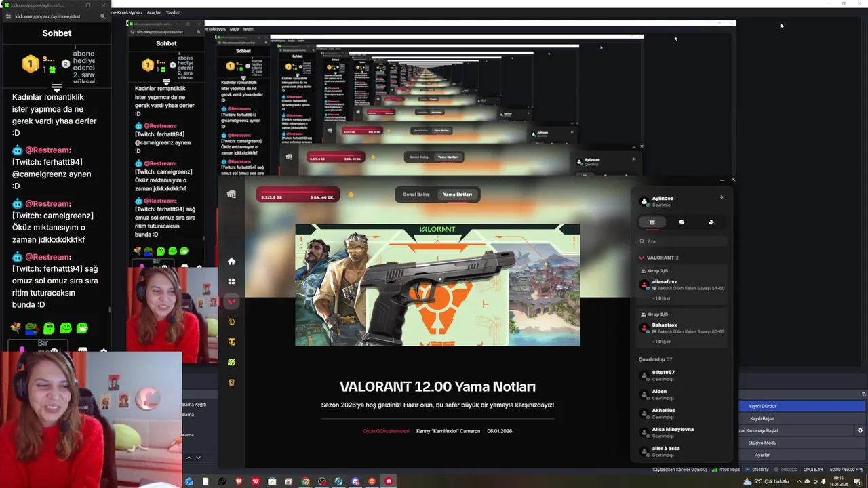Click the Aylincee profile avatar
Viewport: 868px width, 488px height.
[x=644, y=201]
